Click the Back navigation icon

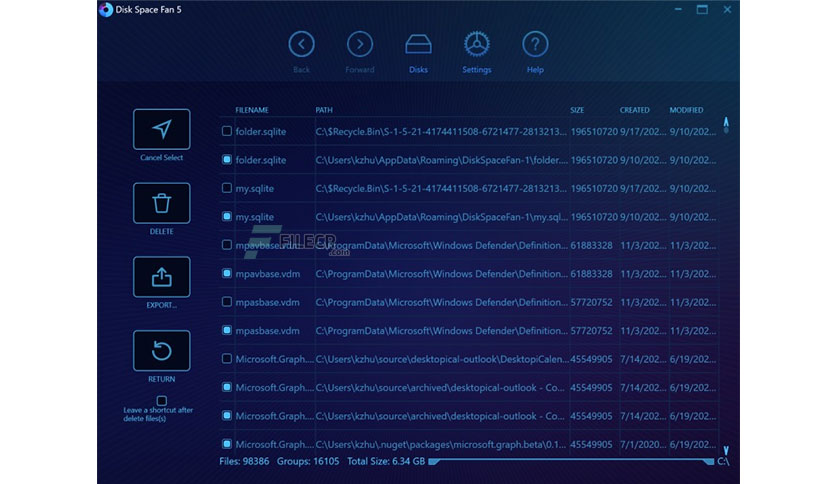pyautogui.click(x=301, y=44)
